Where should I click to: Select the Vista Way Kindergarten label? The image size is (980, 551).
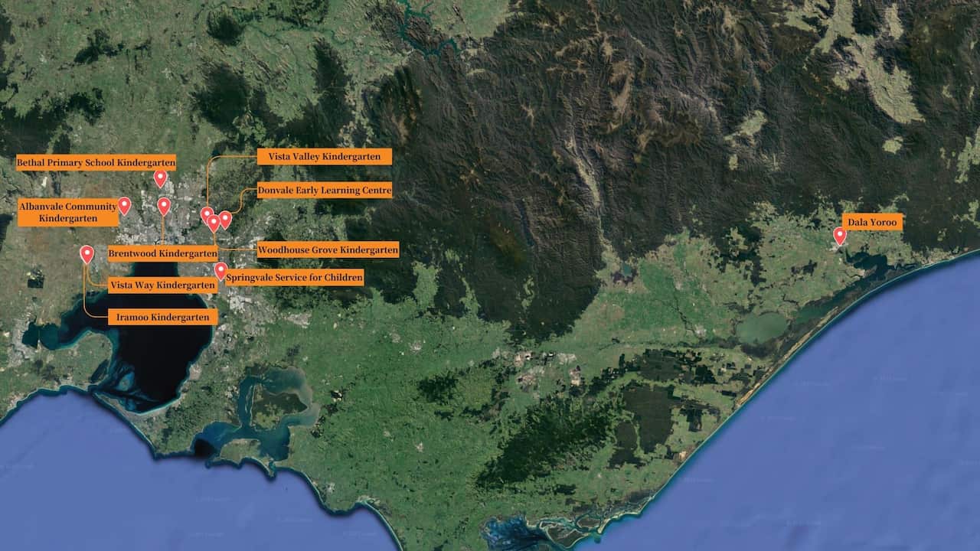(x=162, y=285)
